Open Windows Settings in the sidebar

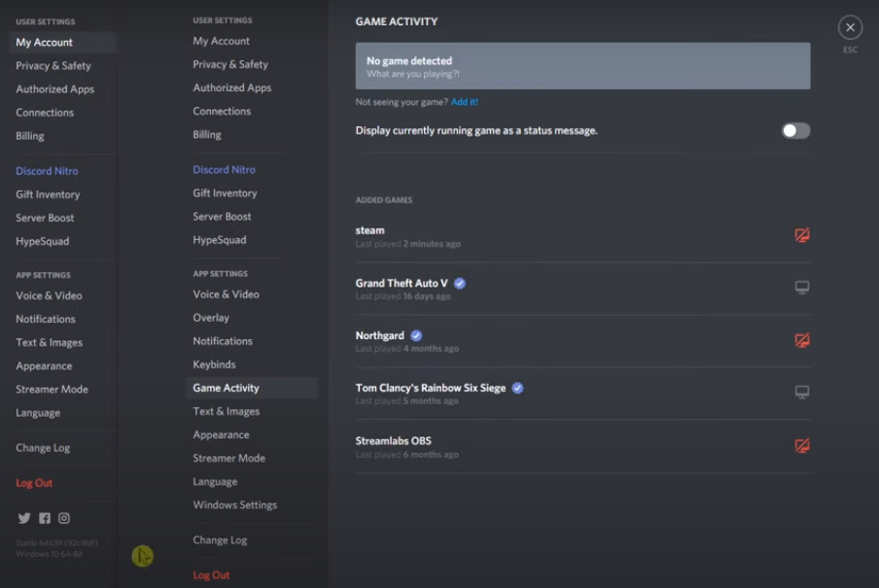[235, 505]
